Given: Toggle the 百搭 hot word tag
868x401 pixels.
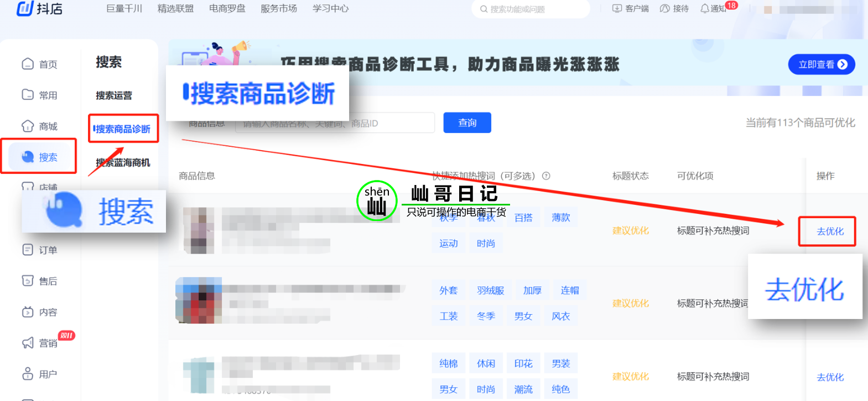Looking at the screenshot, I should 523,218.
